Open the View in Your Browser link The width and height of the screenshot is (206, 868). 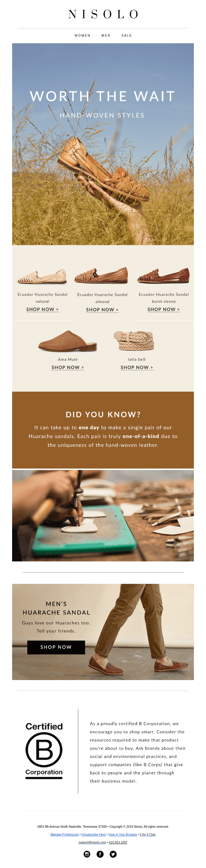(123, 834)
